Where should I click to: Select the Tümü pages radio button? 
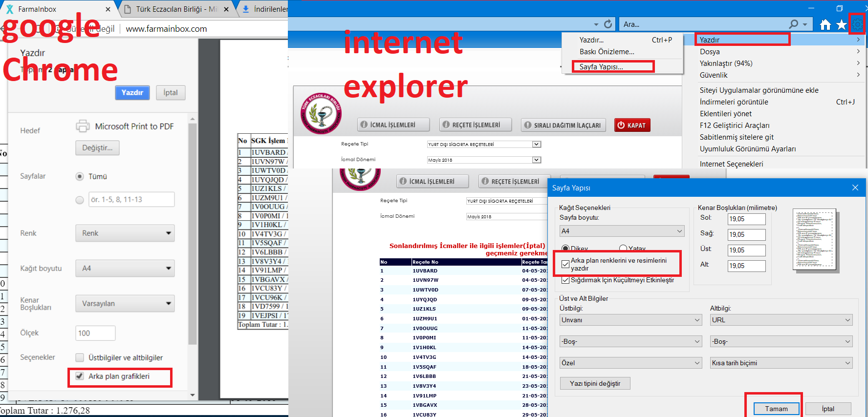[x=80, y=176]
